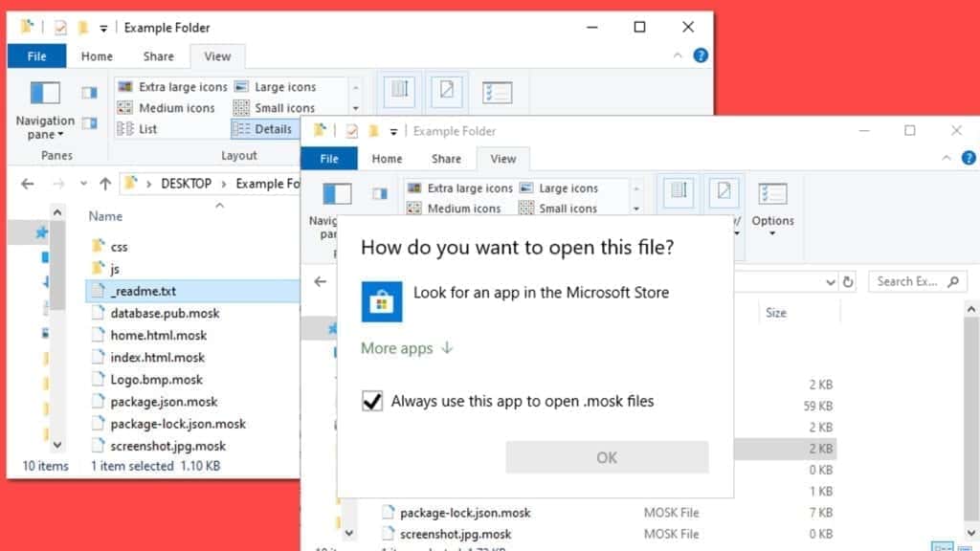The width and height of the screenshot is (980, 551).
Task: Click front window scrollbar up arrow
Action: pos(970,309)
